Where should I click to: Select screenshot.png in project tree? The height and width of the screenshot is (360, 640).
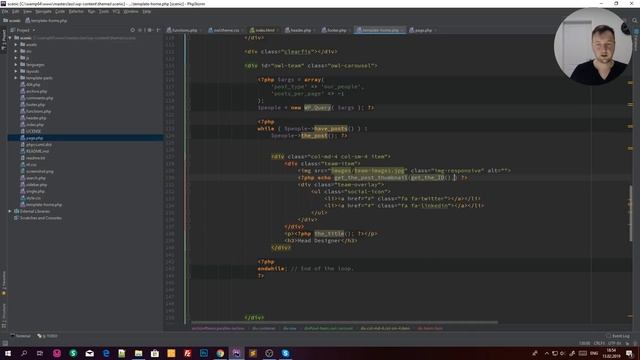[x=39, y=171]
